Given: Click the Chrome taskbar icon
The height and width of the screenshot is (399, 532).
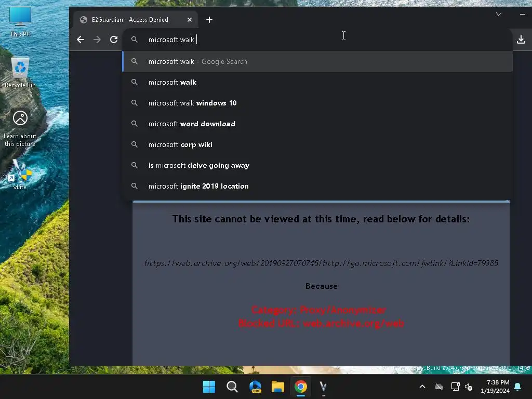Looking at the screenshot, I should (x=301, y=387).
